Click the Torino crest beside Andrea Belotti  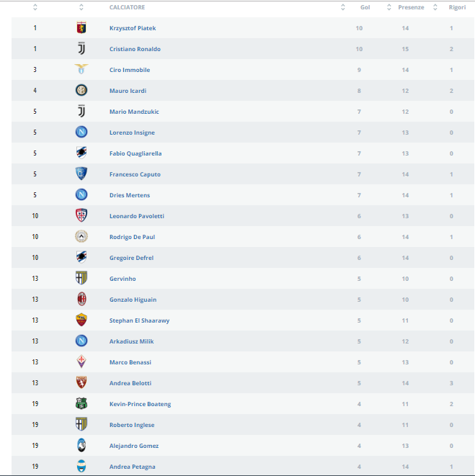click(x=81, y=382)
